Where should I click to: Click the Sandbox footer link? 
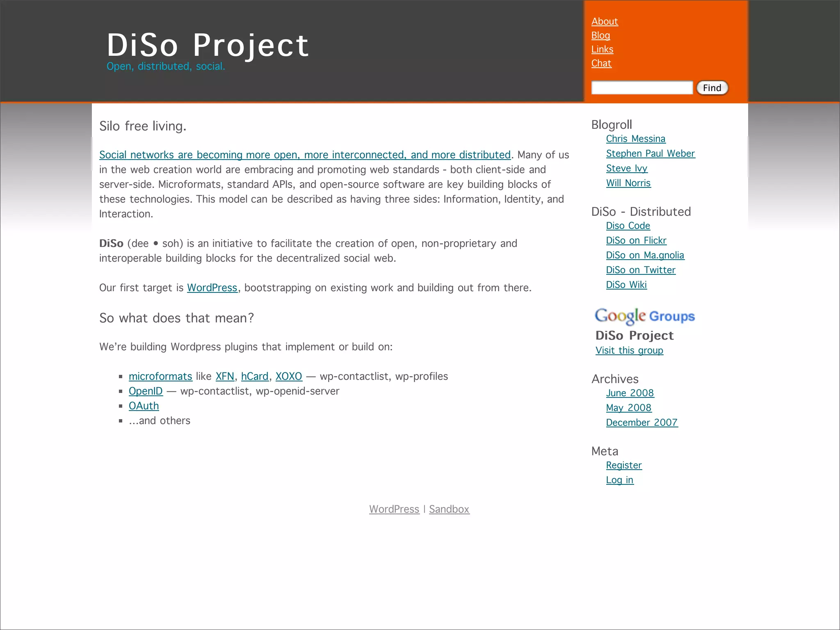(x=449, y=509)
